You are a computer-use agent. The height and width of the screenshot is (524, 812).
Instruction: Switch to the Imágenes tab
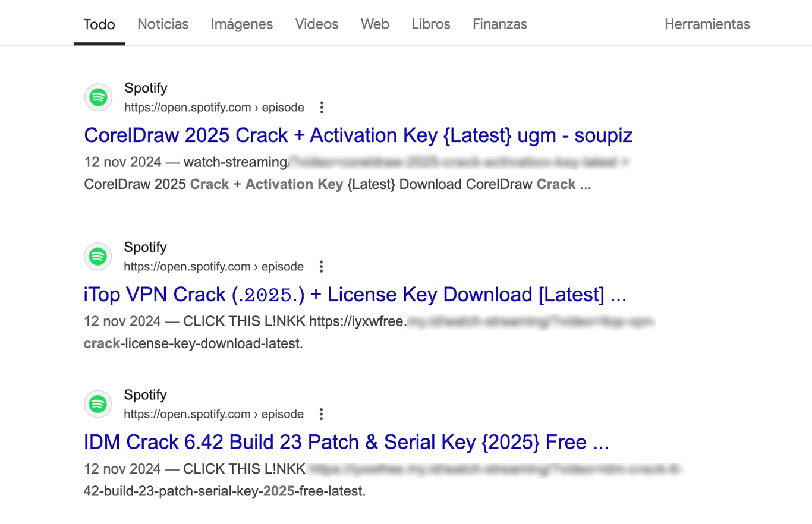pos(242,24)
